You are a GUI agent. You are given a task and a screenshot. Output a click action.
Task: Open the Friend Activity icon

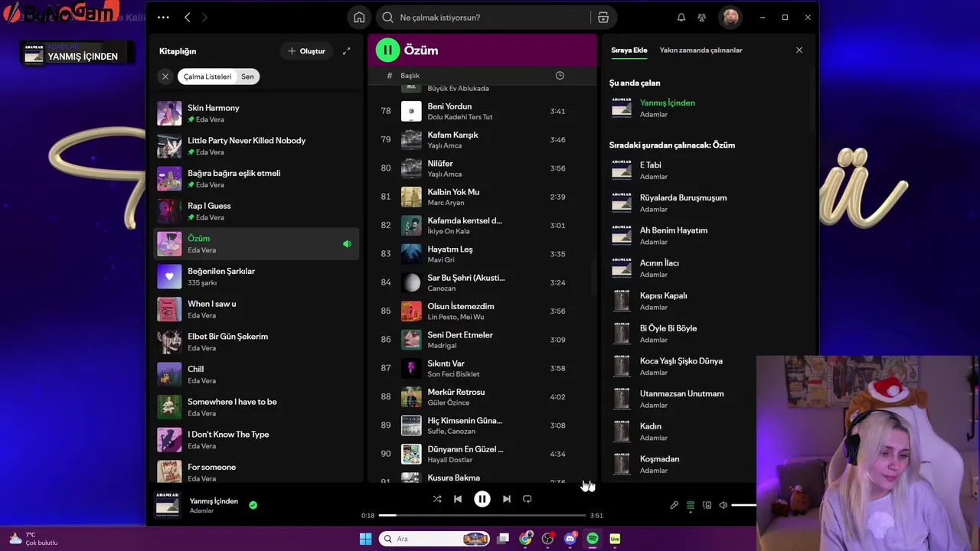point(701,18)
